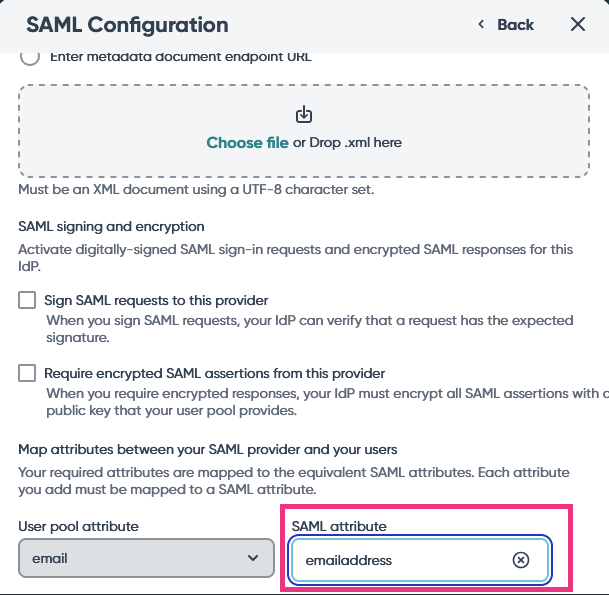Viewport: 609px width, 595px height.
Task: Click the "Require encrypted SAML assertions" label text
Action: 214,373
